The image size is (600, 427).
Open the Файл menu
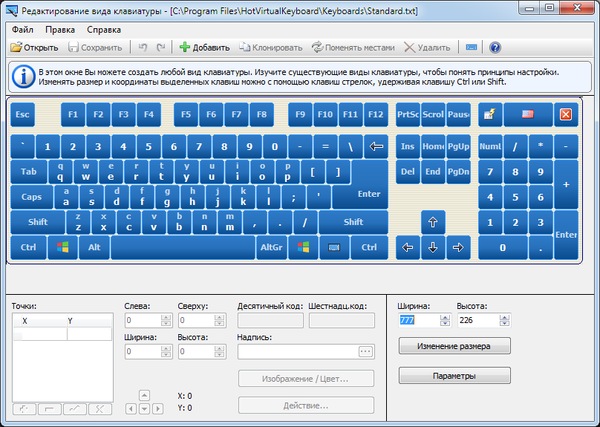point(23,30)
